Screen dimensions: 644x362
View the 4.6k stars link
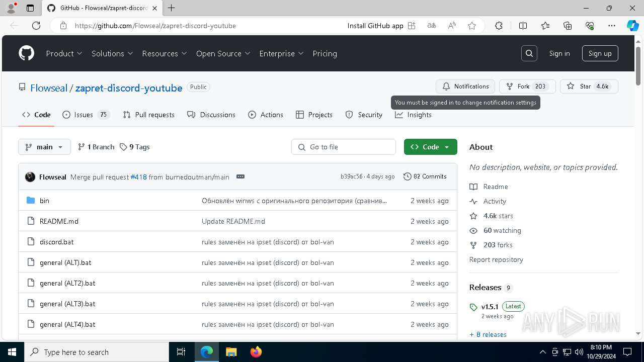(492, 216)
